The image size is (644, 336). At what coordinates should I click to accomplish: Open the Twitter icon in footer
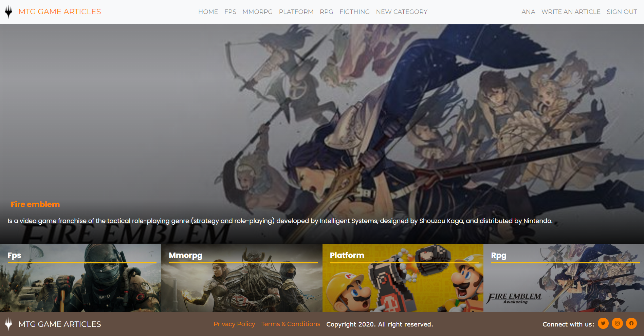[603, 323]
